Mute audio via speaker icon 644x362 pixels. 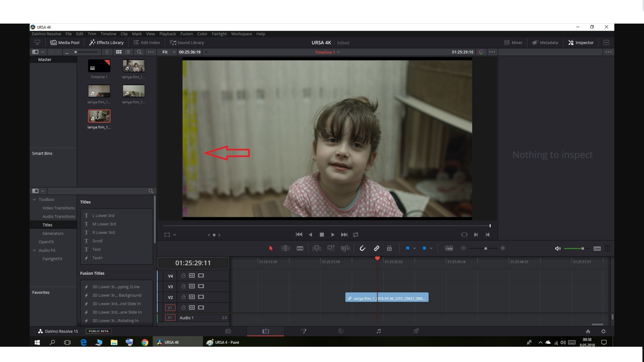pos(557,248)
